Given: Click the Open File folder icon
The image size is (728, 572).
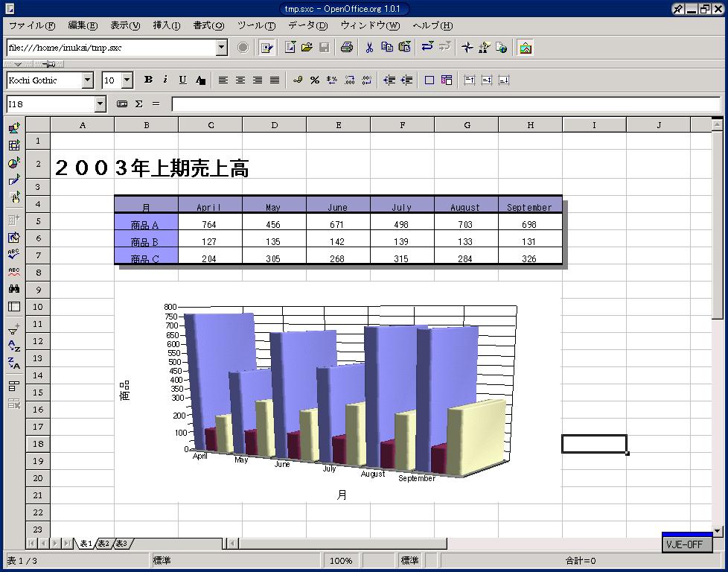Looking at the screenshot, I should click(307, 48).
